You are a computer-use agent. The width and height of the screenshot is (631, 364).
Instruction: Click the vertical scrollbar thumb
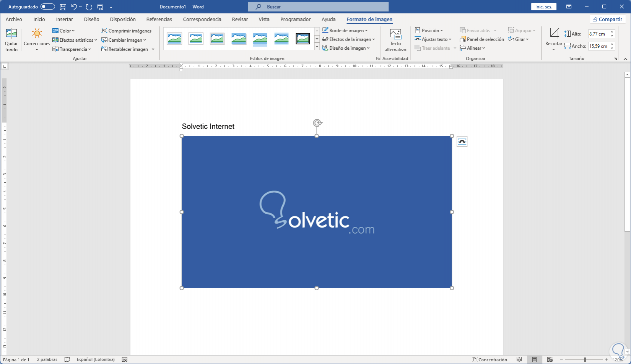[627, 154]
